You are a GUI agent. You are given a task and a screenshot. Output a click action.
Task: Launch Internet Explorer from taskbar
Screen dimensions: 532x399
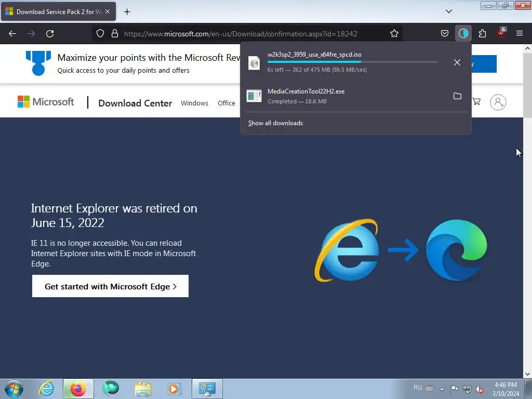46,389
